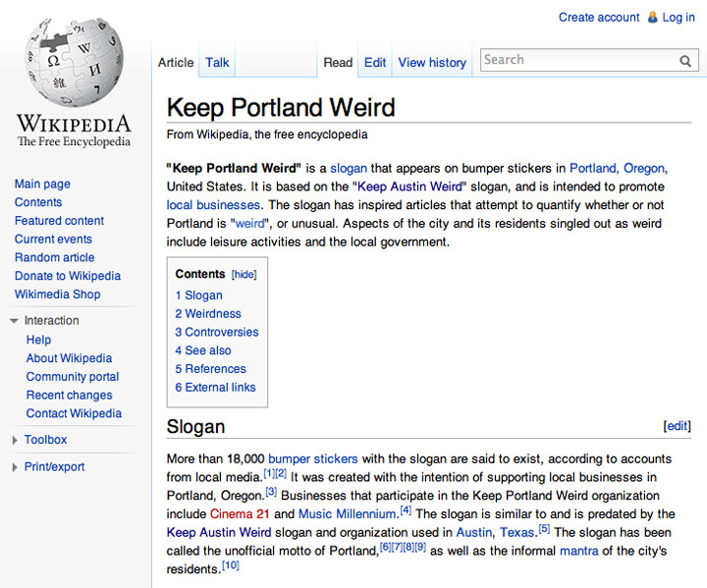Open the Austin link
Screen dimensions: 707x588
coord(474,533)
